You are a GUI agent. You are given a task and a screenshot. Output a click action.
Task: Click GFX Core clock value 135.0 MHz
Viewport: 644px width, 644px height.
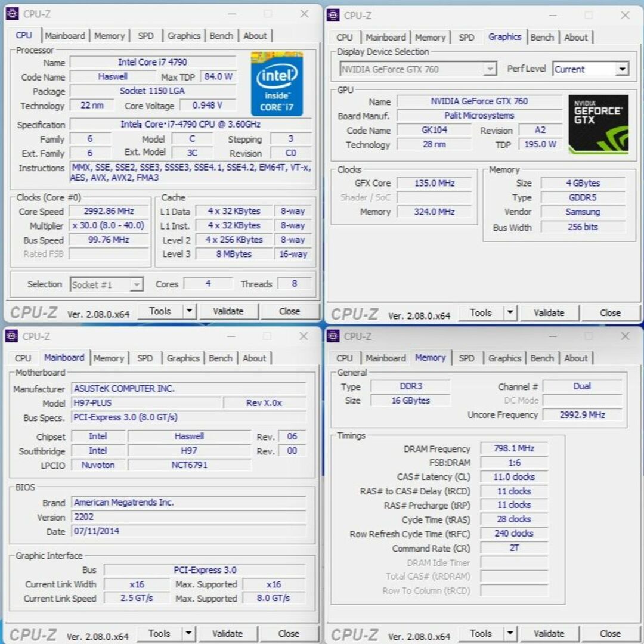click(435, 183)
